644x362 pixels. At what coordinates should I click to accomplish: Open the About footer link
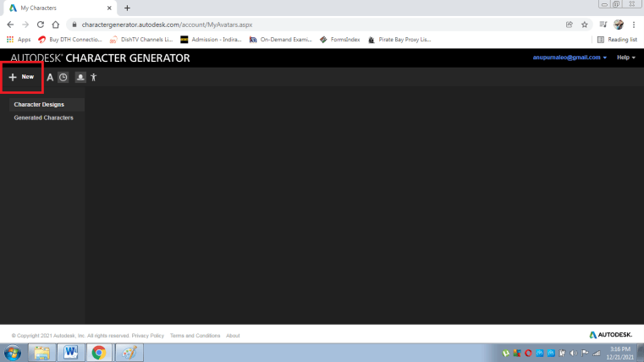tap(233, 336)
